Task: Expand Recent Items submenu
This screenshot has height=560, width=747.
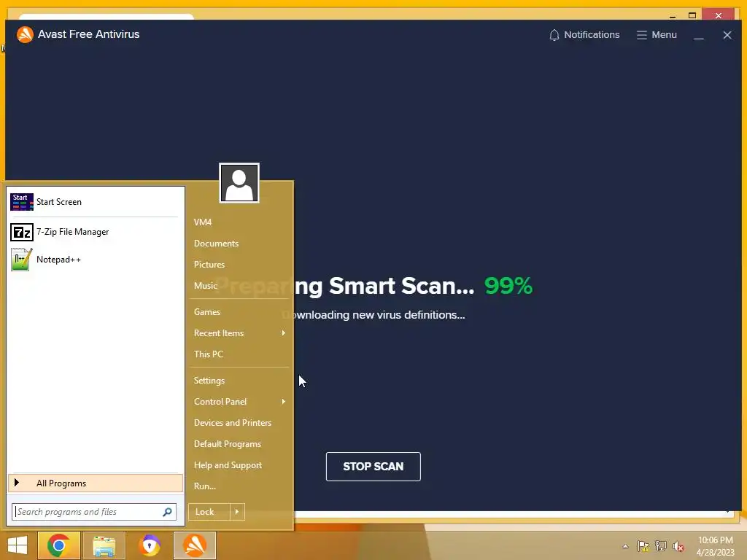Action: [239, 332]
